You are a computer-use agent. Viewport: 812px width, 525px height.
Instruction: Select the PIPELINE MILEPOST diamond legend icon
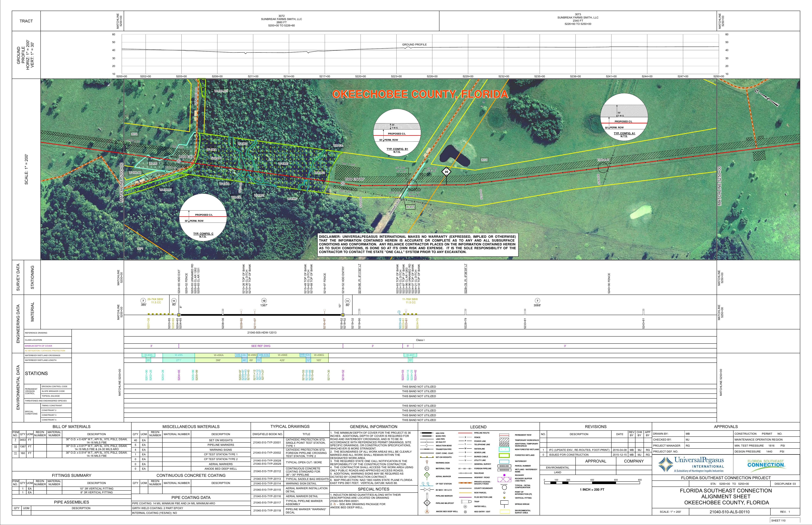(x=427, y=503)
